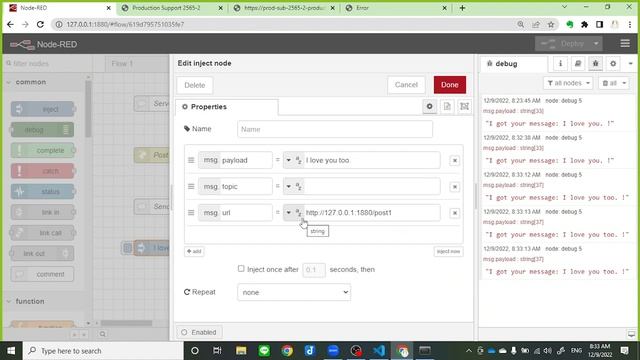This screenshot has height=360, width=640.
Task: Open the node appearance icon
Action: coord(464,107)
